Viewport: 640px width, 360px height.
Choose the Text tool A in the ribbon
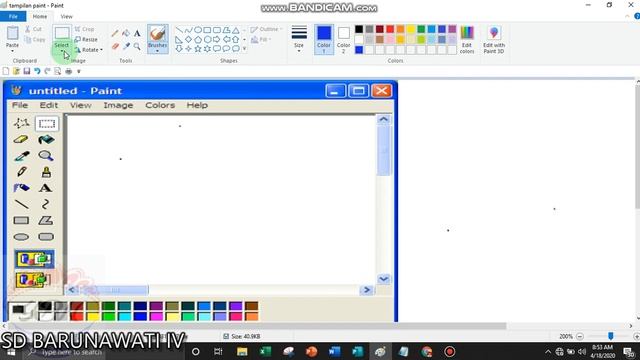coord(137,33)
